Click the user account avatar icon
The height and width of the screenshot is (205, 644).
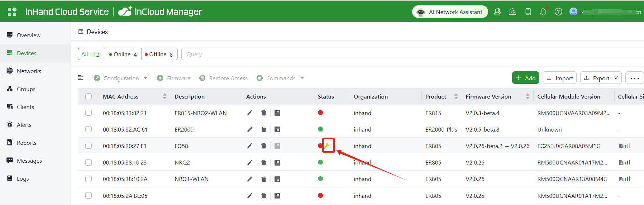pos(573,12)
